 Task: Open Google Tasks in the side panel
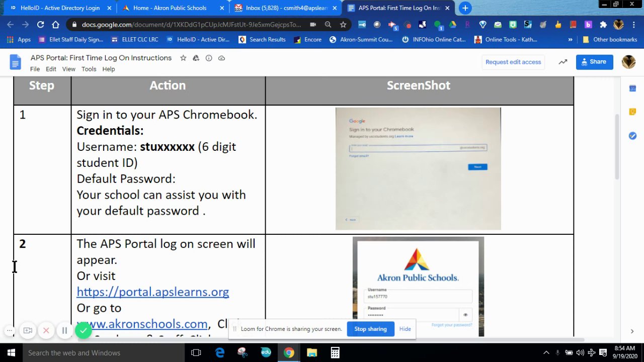pos(632,136)
